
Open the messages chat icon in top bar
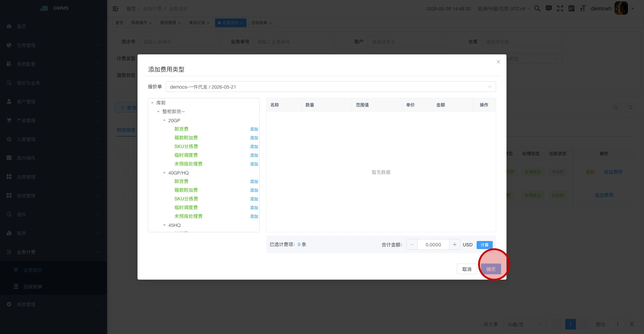point(549,8)
